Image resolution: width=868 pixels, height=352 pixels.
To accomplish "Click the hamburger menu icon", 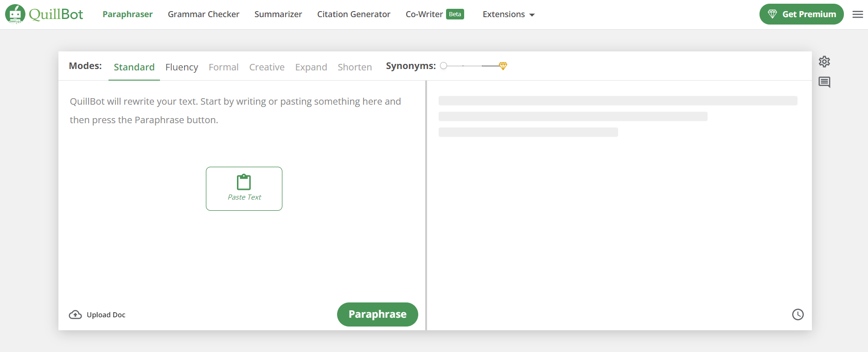I will (x=858, y=14).
